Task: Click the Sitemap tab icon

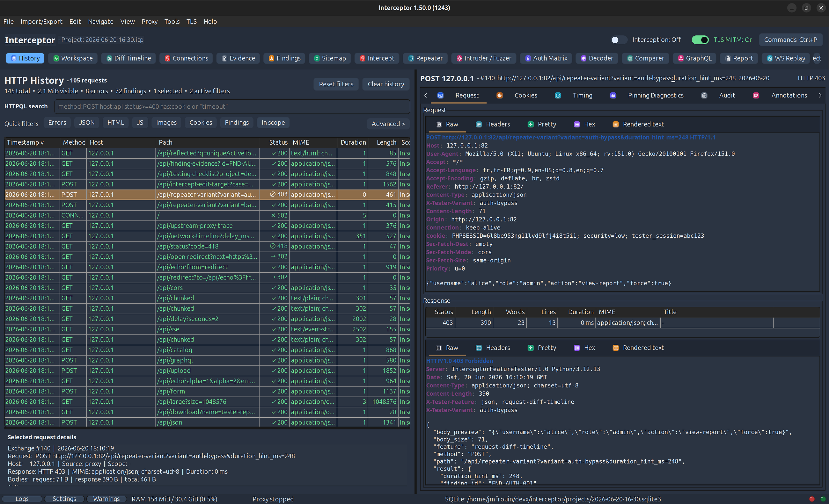Action: (317, 58)
